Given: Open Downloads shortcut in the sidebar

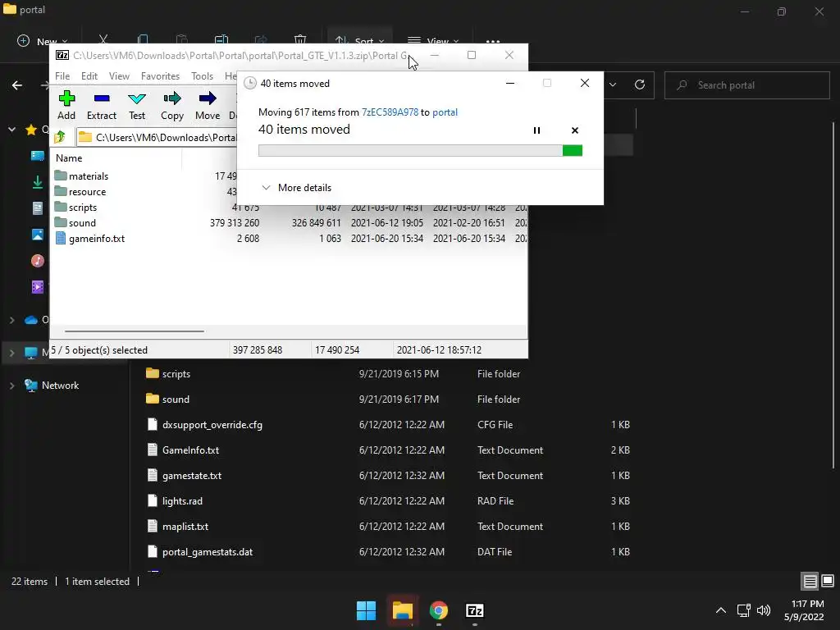Looking at the screenshot, I should [x=38, y=182].
